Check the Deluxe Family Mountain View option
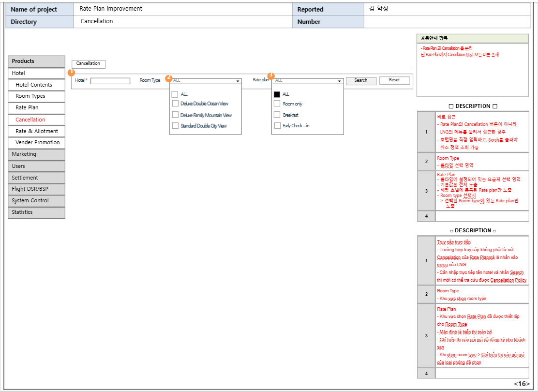The height and width of the screenshot is (392, 538). (175, 115)
